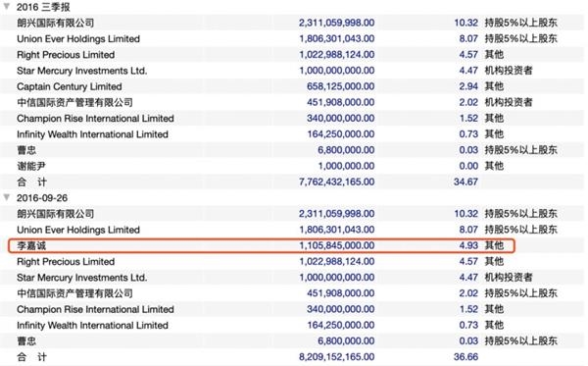Select 谢能尹 shareholder row
The image size is (588, 366).
[x=292, y=166]
